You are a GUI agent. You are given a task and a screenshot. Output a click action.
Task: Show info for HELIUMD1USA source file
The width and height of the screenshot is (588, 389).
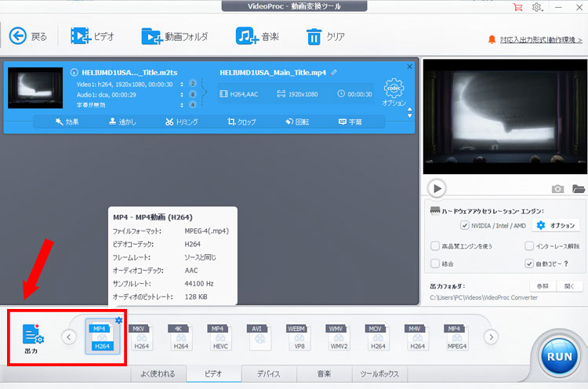tap(74, 72)
